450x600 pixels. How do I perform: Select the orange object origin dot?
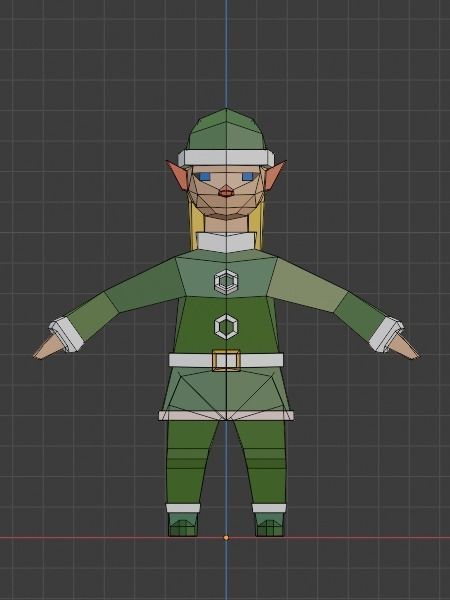click(x=226, y=538)
